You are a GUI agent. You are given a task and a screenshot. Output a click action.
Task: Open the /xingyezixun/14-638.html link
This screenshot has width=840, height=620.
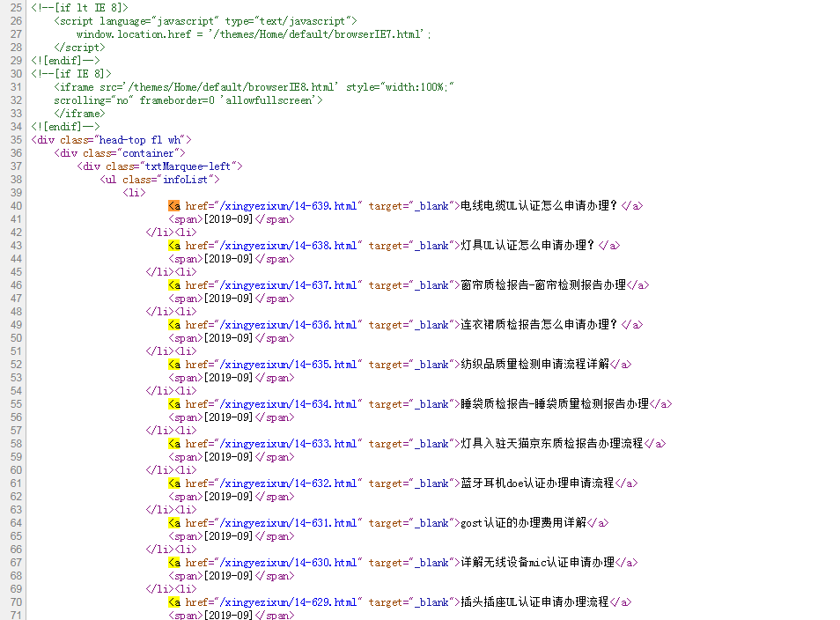coord(291,246)
